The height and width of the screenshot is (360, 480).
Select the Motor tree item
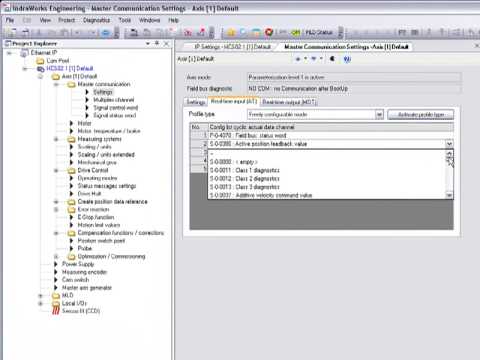point(84,123)
